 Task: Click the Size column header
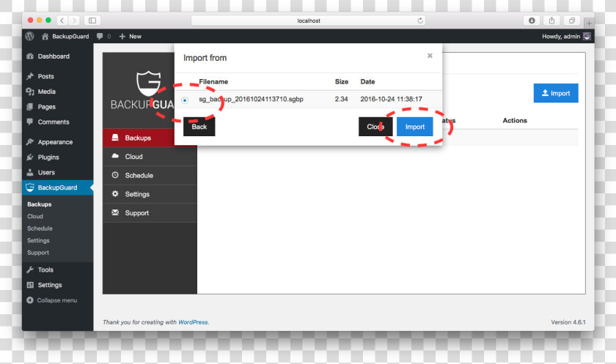[x=342, y=81]
